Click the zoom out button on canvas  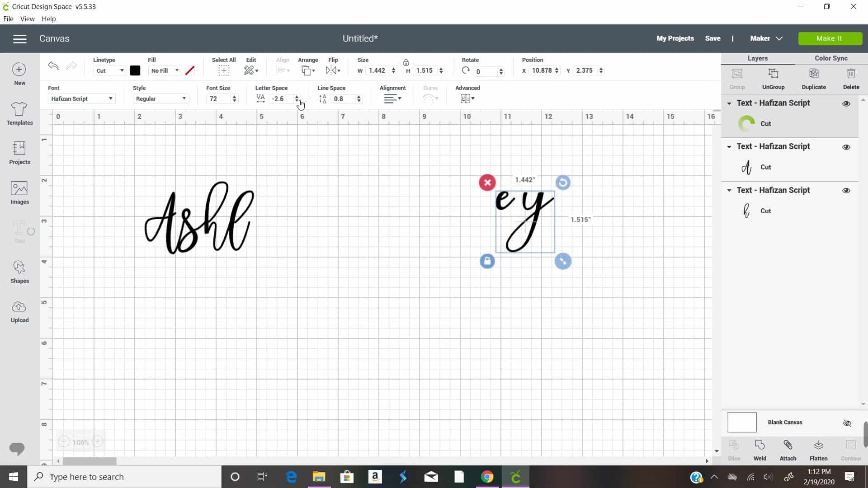tap(64, 442)
